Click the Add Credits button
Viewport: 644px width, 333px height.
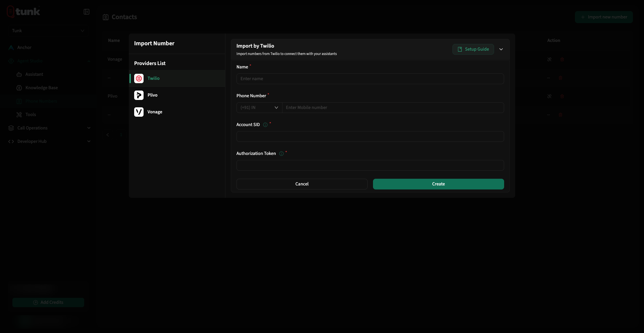48,302
